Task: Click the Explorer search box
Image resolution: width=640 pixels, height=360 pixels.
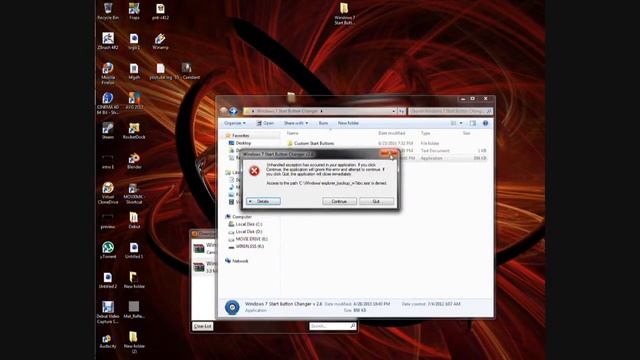Action: [x=450, y=111]
